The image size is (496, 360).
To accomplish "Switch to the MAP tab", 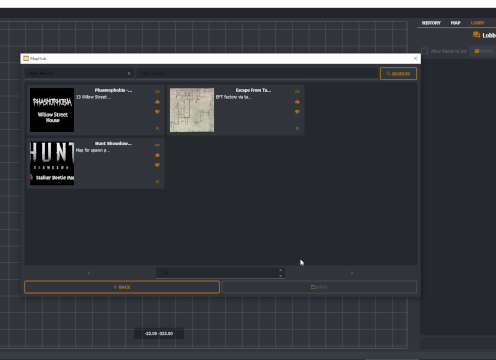I will click(x=455, y=23).
